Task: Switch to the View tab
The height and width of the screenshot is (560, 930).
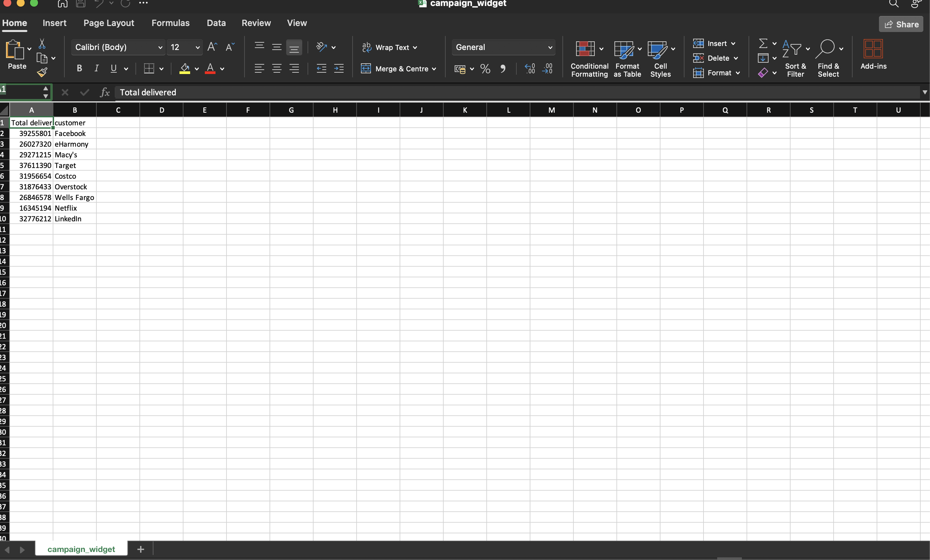Action: click(x=297, y=23)
